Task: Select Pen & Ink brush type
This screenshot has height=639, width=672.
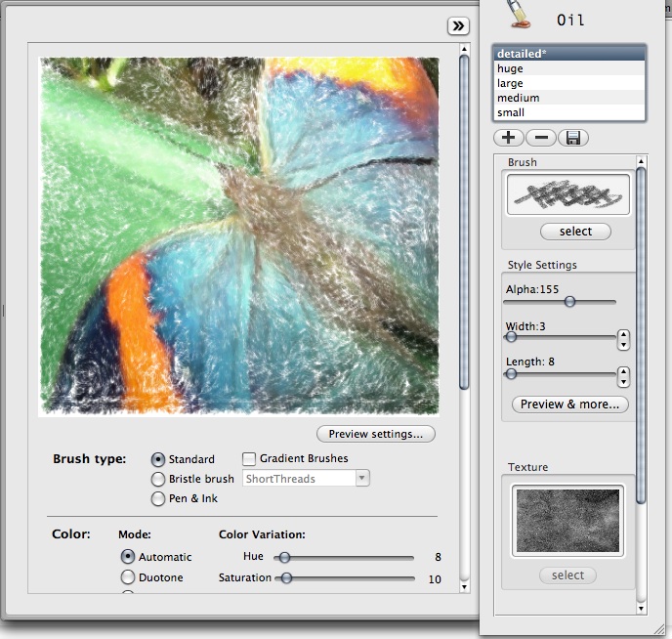Action: tap(157, 498)
